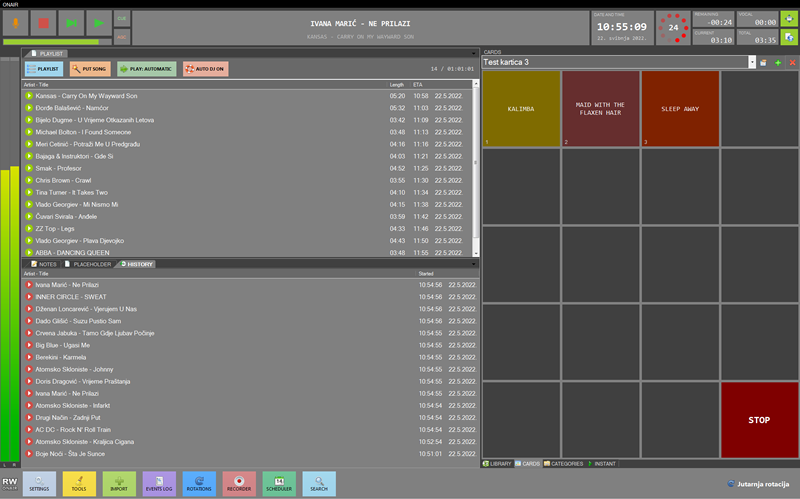The height and width of the screenshot is (499, 800).
Task: Click the green Play button
Action: pyautogui.click(x=98, y=22)
